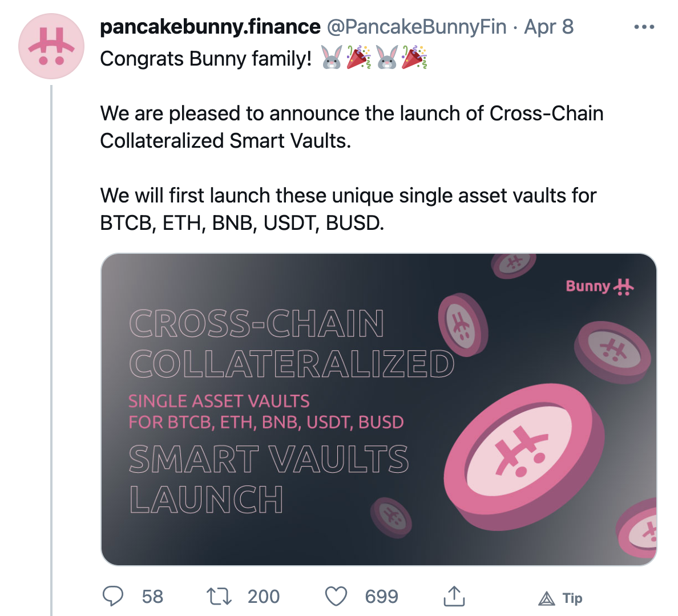Image resolution: width=678 pixels, height=616 pixels.
Task: Open the @PancakeBunnyFin handle link
Action: pyautogui.click(x=416, y=27)
